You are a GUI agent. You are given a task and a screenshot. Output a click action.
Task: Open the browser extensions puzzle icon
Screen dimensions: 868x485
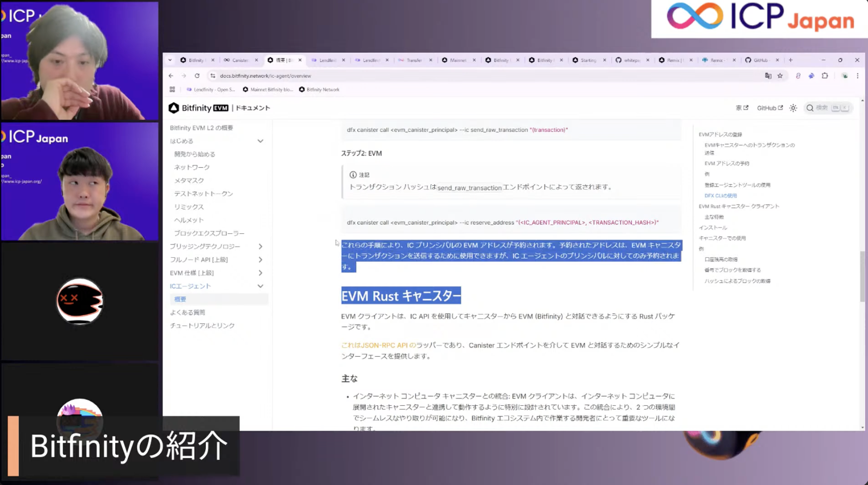(x=825, y=76)
